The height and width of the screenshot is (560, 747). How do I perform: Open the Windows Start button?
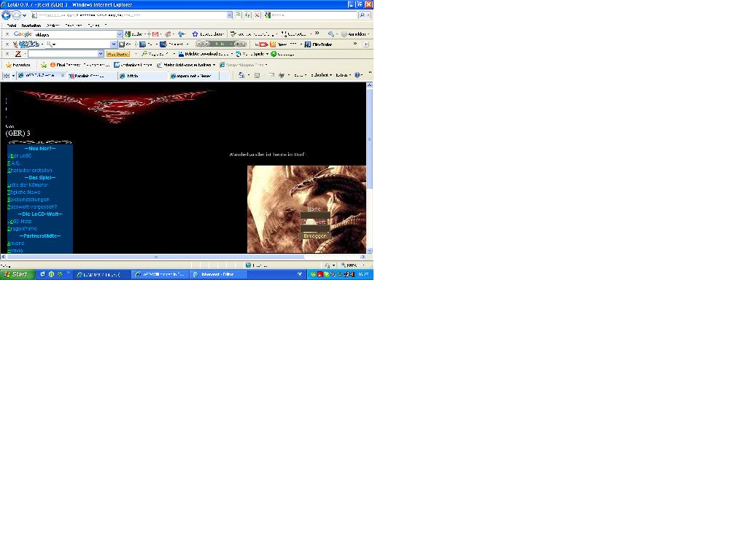18,274
